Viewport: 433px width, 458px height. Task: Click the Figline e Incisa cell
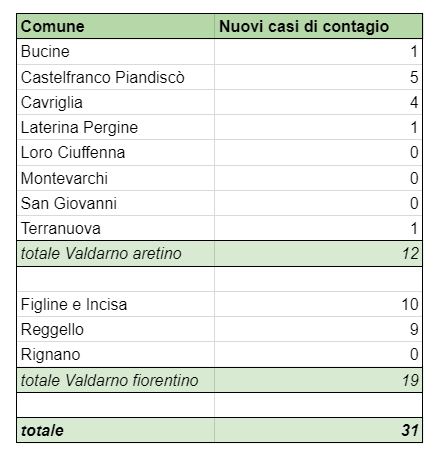coord(115,304)
